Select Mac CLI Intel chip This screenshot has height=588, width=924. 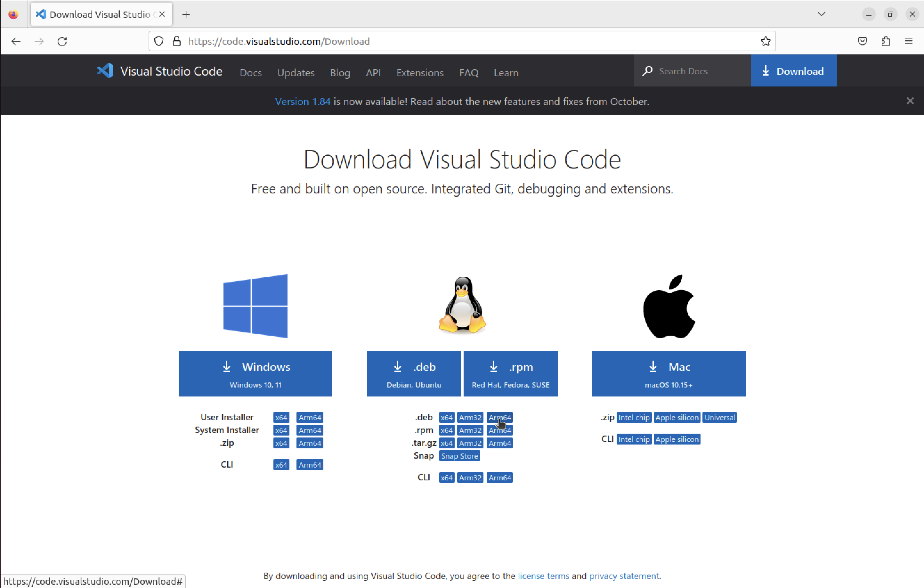[x=634, y=439]
